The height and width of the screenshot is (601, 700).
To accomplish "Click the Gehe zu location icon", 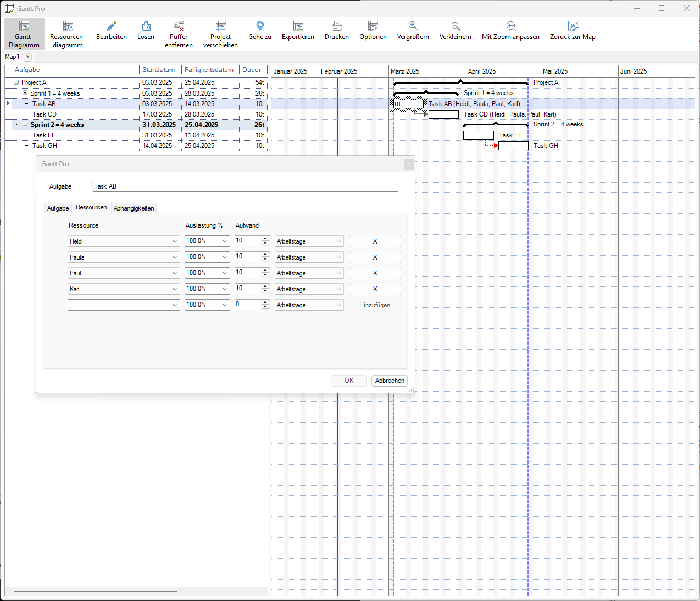I will click(x=260, y=26).
